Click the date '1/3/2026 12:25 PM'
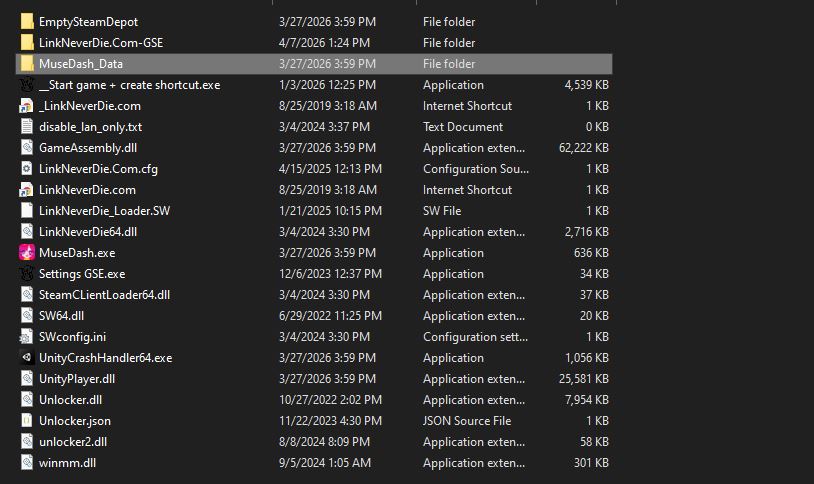814x484 pixels. (x=327, y=85)
